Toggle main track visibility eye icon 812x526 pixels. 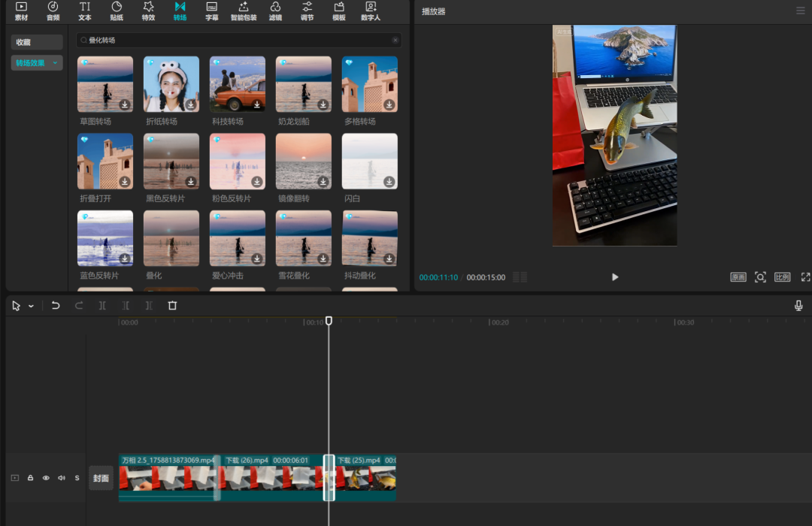[46, 478]
